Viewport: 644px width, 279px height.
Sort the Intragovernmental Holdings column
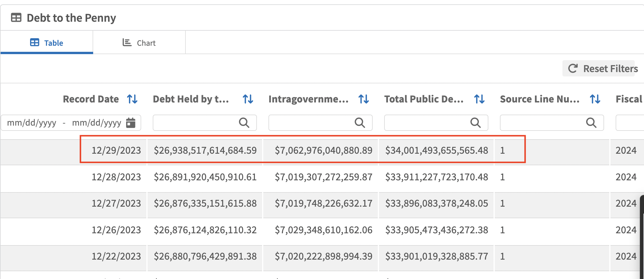[x=364, y=99]
